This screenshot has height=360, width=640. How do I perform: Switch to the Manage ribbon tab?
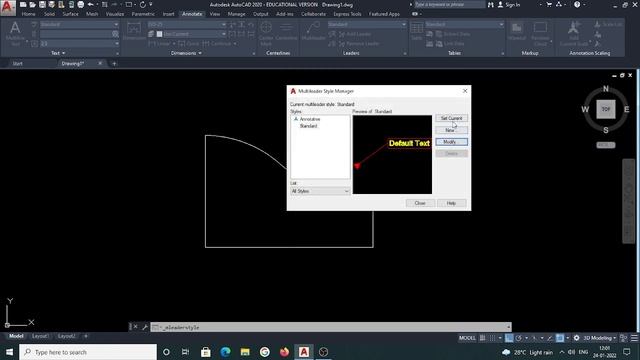[x=236, y=14]
